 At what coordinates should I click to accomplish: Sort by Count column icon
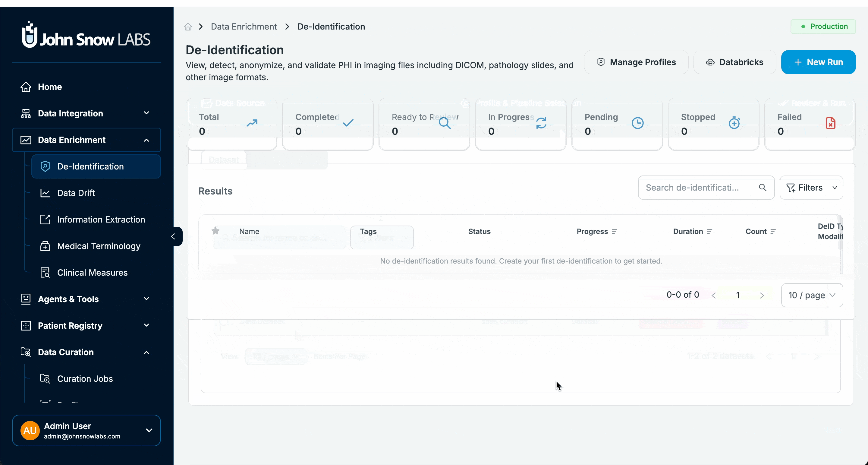click(773, 232)
